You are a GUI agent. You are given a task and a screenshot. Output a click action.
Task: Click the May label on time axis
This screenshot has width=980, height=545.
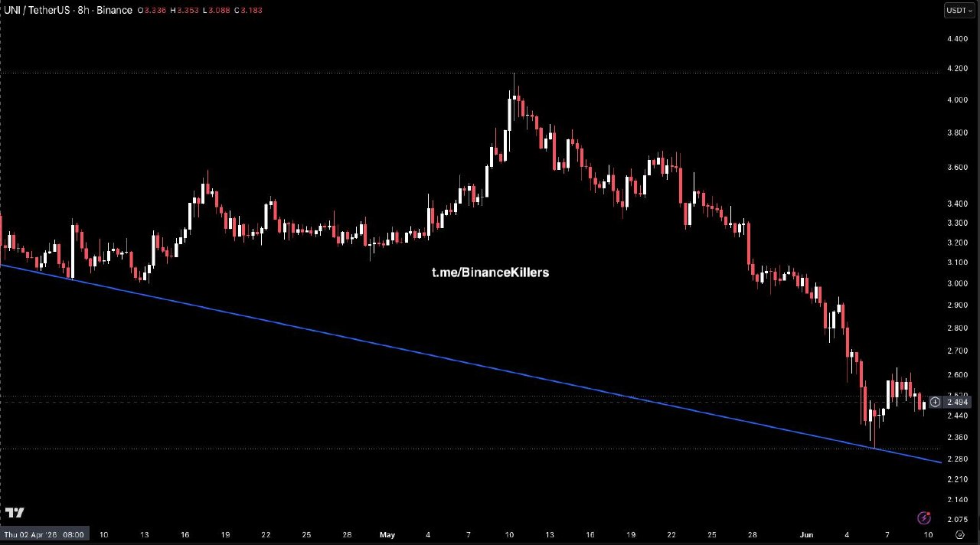[x=387, y=534]
